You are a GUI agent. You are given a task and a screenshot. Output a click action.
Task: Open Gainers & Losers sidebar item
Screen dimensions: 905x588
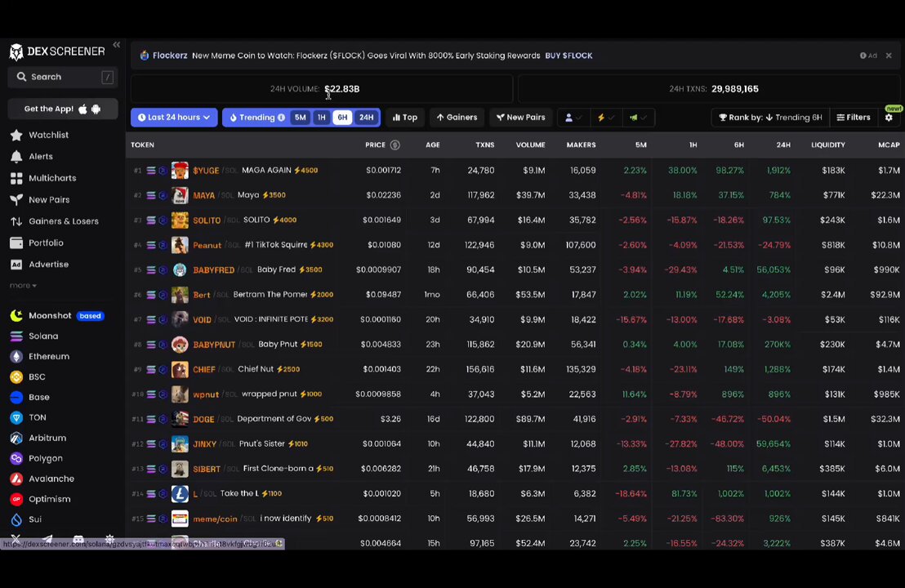tap(64, 221)
